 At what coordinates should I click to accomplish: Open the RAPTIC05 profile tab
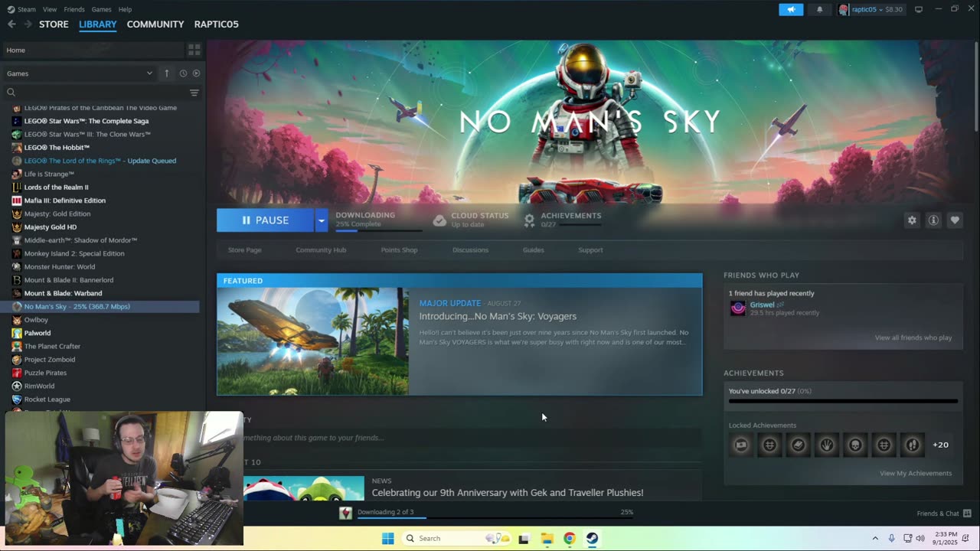216,24
